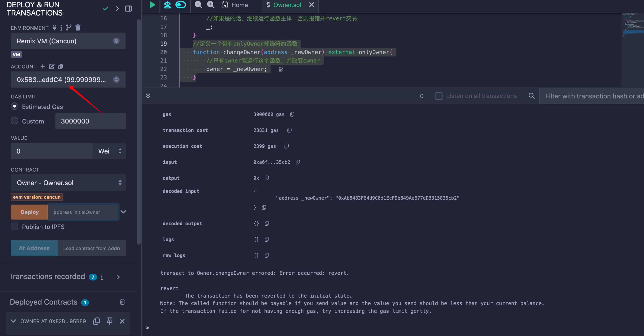Screen dimensions: 644x336
Task: Click the evm version: cancun badge
Action: [37, 197]
